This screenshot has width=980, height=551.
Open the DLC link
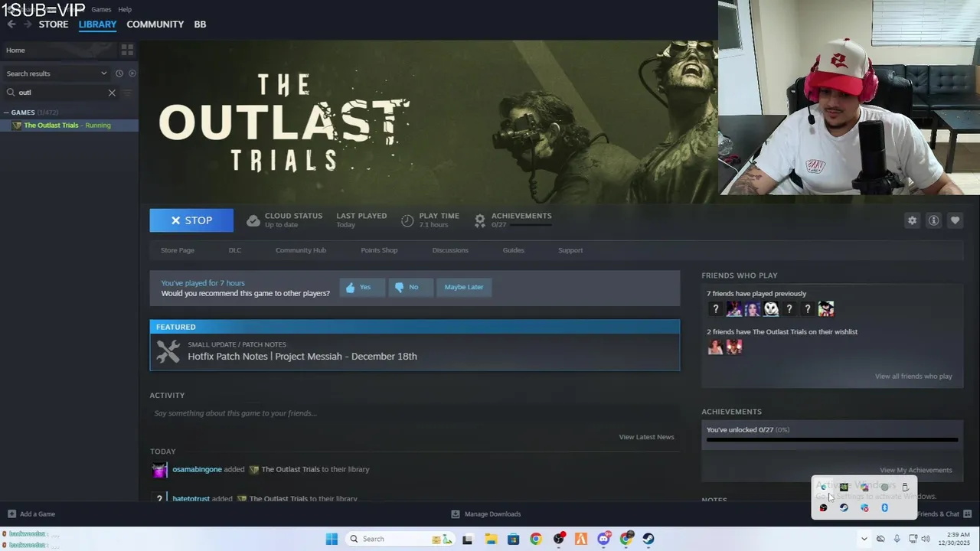pyautogui.click(x=235, y=250)
